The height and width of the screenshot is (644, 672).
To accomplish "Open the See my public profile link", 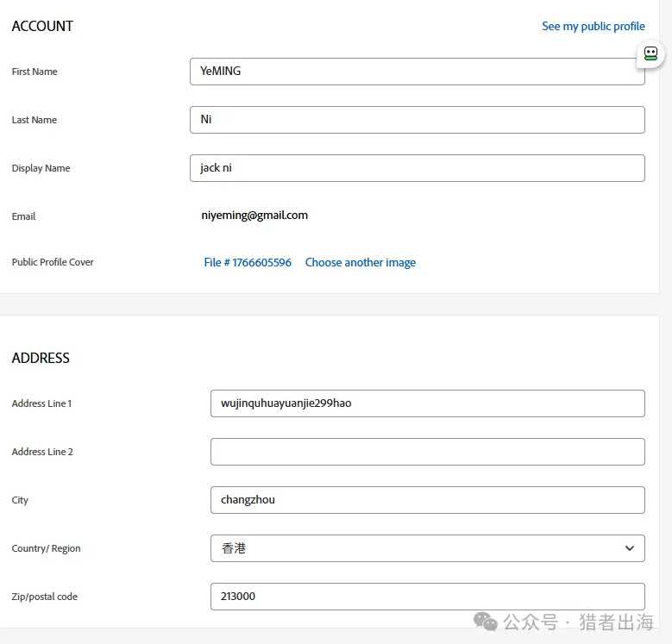I will (x=593, y=27).
